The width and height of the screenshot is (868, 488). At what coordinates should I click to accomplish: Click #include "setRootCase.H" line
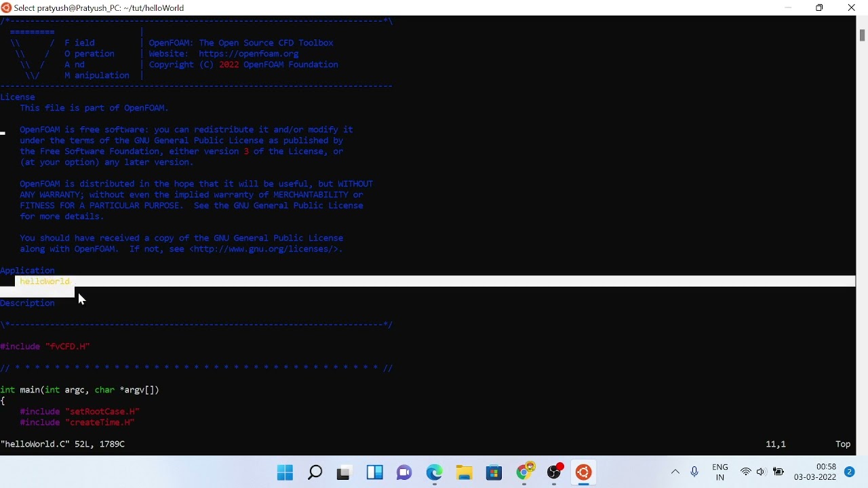pyautogui.click(x=79, y=411)
